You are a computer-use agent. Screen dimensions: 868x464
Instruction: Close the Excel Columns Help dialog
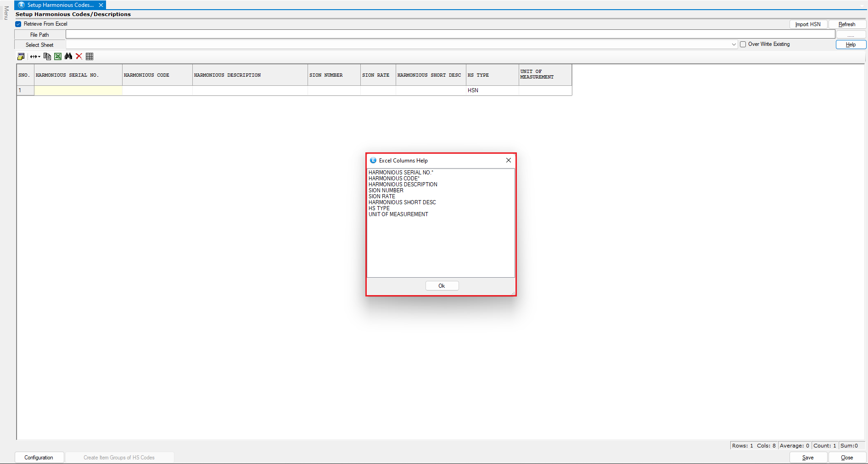click(508, 160)
